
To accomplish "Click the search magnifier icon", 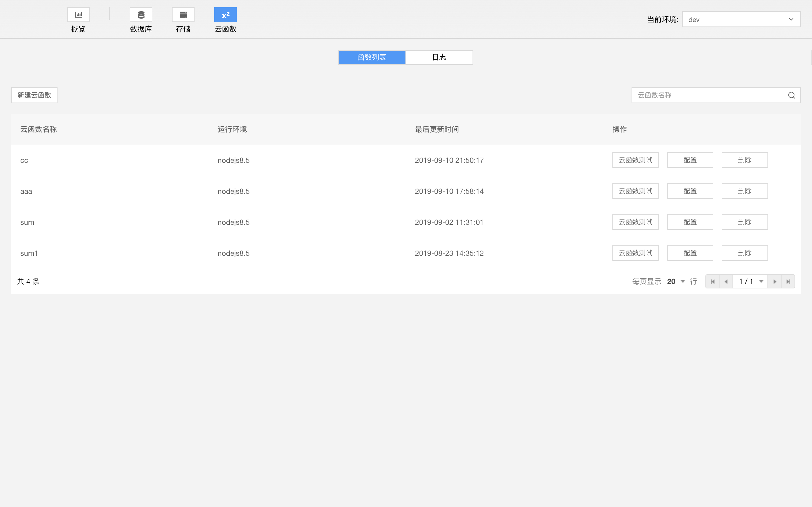I will 791,95.
